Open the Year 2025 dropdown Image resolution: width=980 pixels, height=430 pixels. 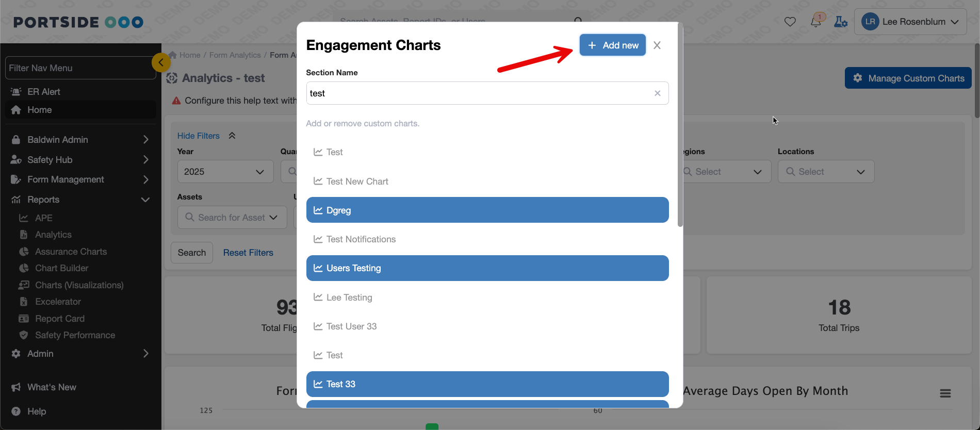(x=225, y=172)
